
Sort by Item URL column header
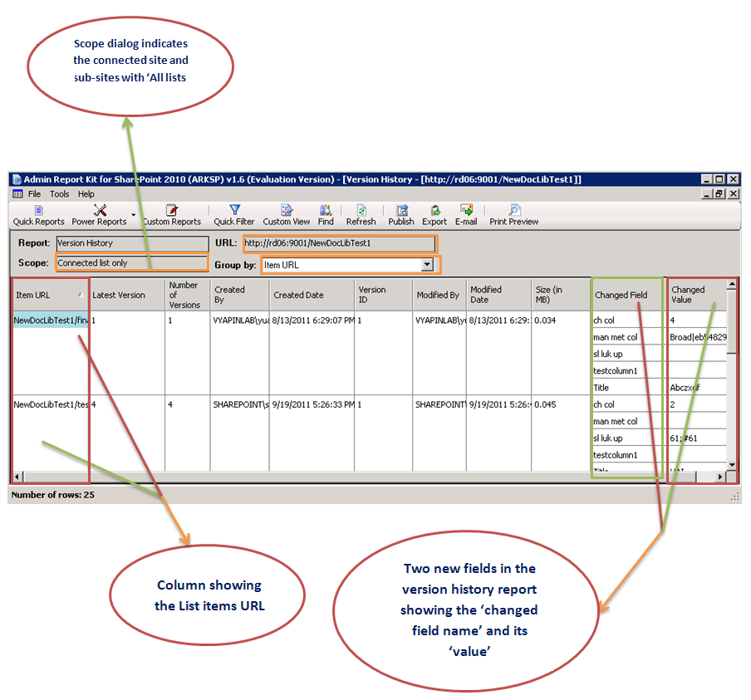pyautogui.click(x=51, y=295)
